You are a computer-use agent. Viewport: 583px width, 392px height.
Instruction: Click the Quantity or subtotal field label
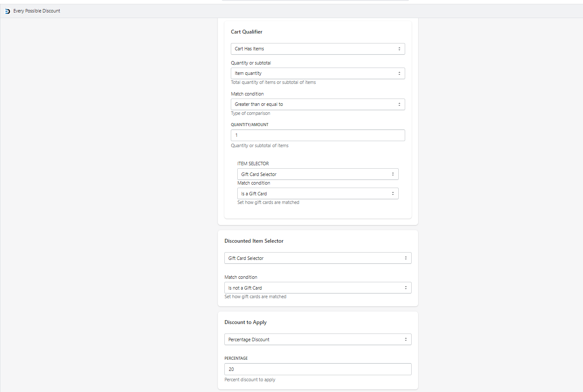click(x=251, y=63)
